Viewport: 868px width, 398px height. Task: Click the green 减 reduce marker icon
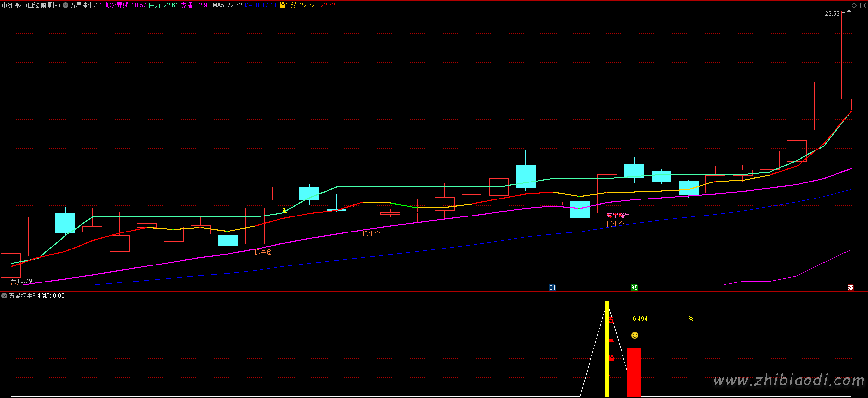coord(634,288)
